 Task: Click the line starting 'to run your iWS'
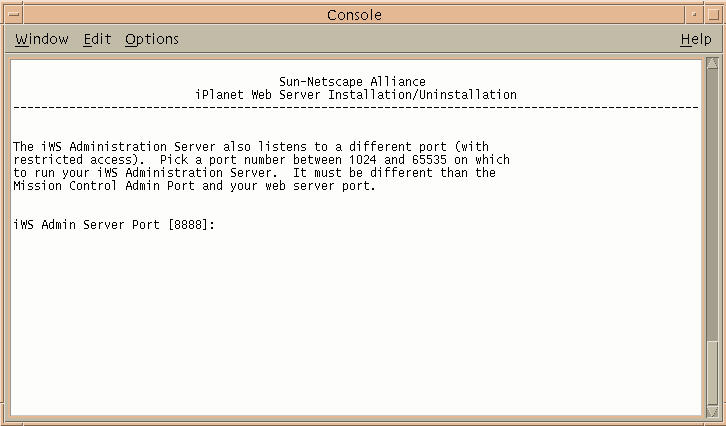(255, 173)
